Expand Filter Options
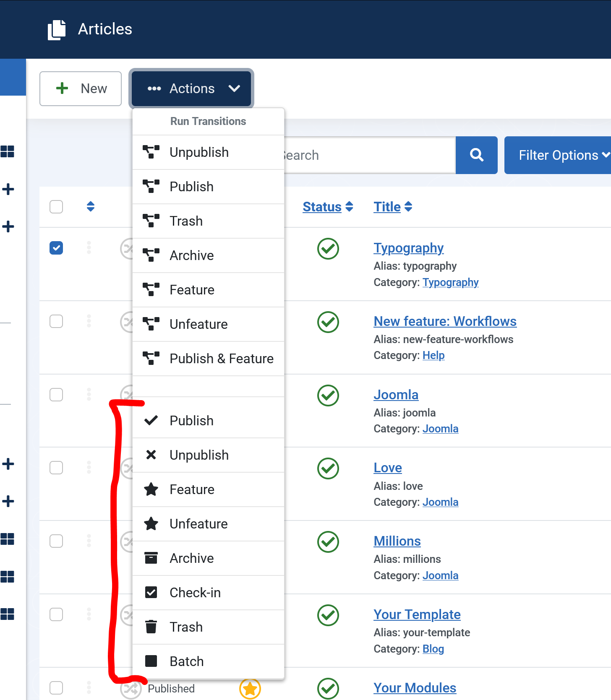The height and width of the screenshot is (700, 611). 558,155
